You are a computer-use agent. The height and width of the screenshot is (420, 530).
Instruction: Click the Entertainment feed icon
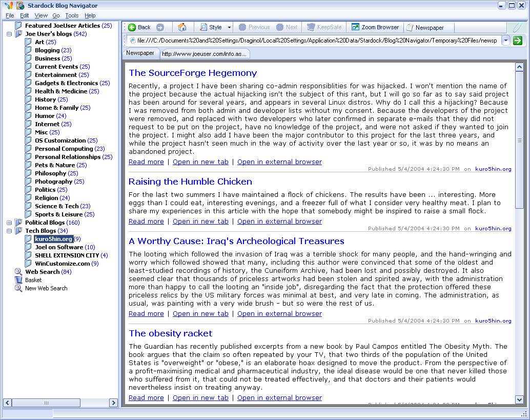tap(29, 75)
